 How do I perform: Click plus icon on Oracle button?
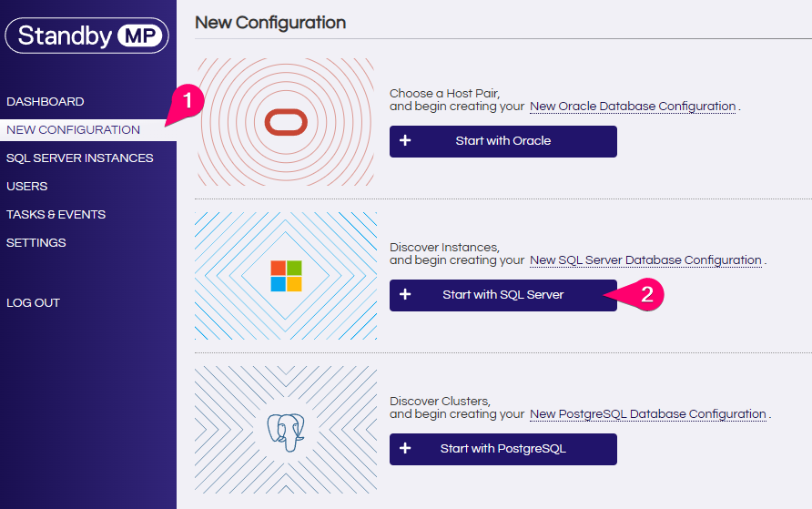point(405,140)
